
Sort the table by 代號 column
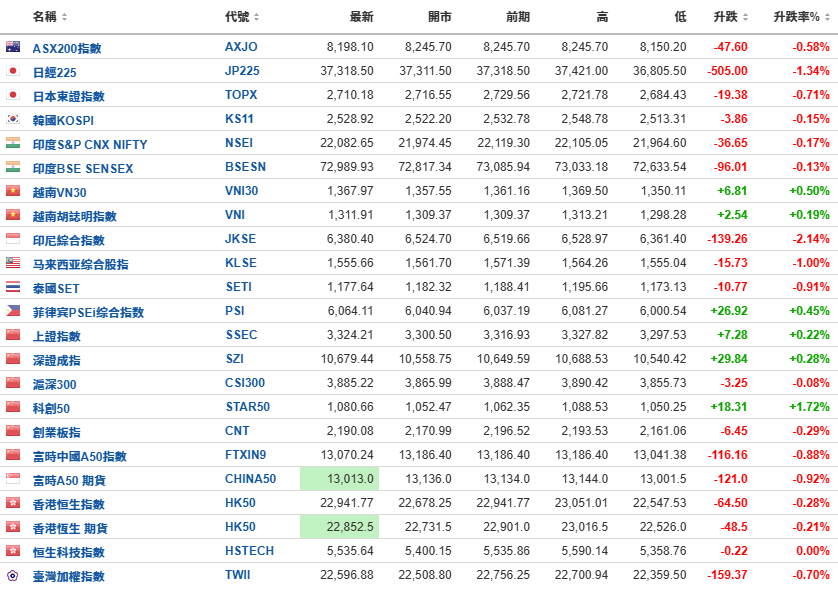click(x=242, y=17)
